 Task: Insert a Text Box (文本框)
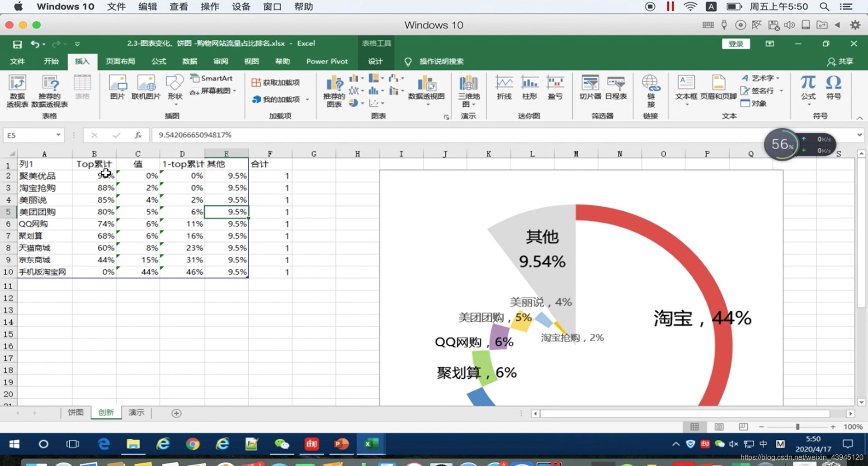coord(686,89)
